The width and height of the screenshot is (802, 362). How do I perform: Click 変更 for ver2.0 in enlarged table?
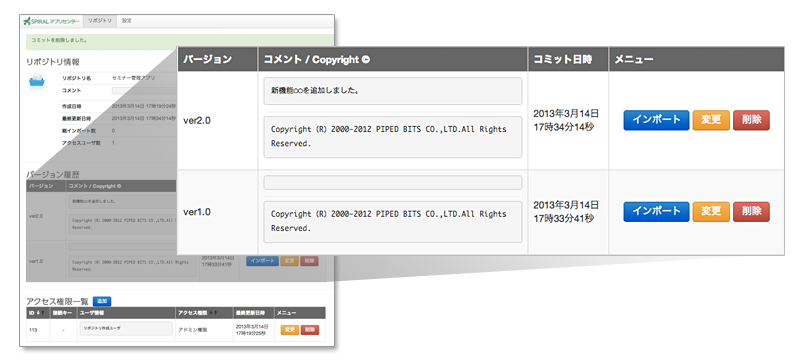[x=711, y=120]
